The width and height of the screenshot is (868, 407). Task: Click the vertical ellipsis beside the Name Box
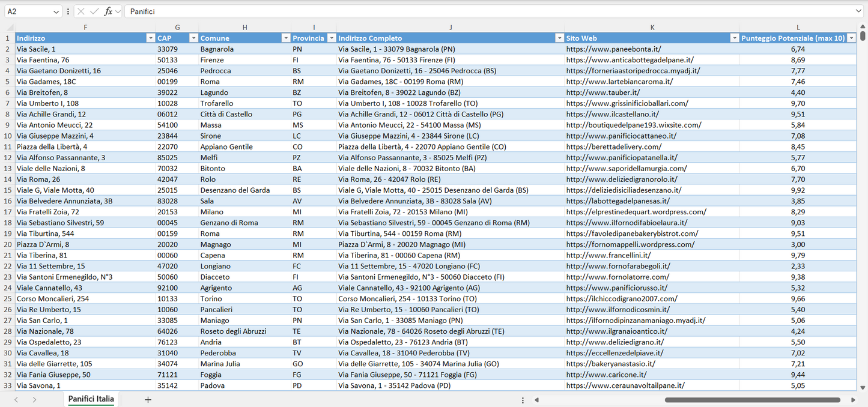coord(68,11)
